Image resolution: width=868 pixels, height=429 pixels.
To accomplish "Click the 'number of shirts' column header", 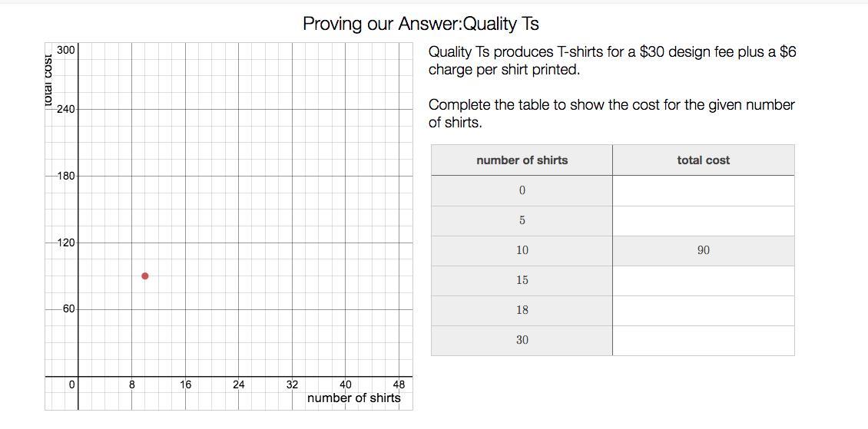I will [522, 160].
